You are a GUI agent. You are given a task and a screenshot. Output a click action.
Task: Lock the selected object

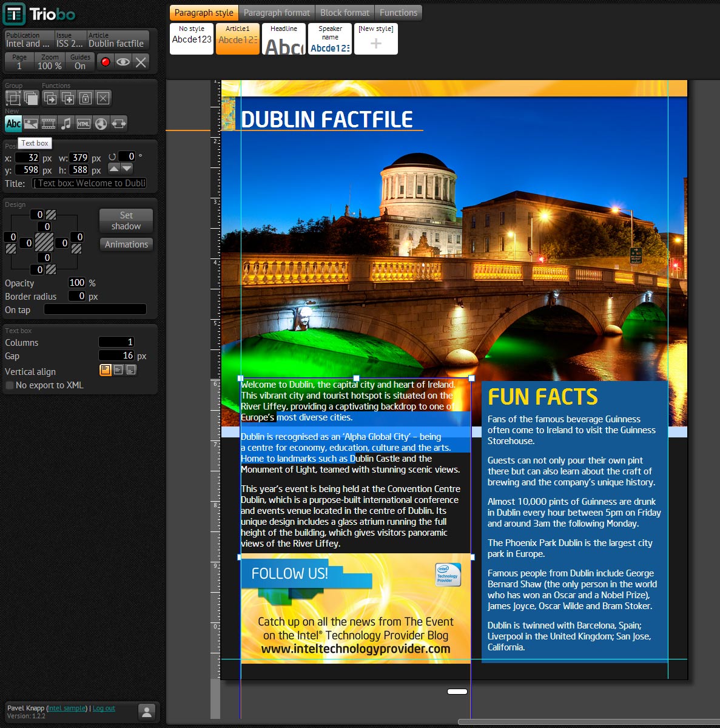86,98
